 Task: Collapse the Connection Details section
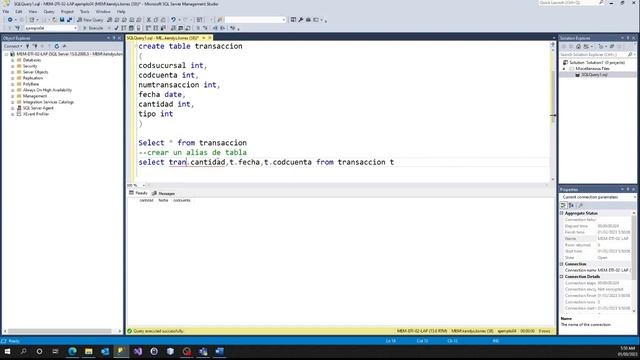pyautogui.click(x=562, y=276)
